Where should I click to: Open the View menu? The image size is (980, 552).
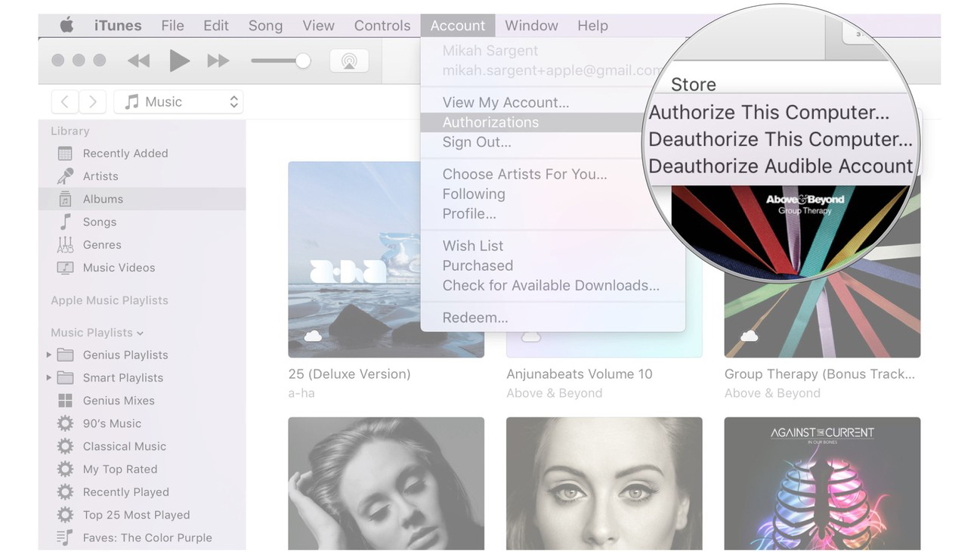[x=318, y=25]
